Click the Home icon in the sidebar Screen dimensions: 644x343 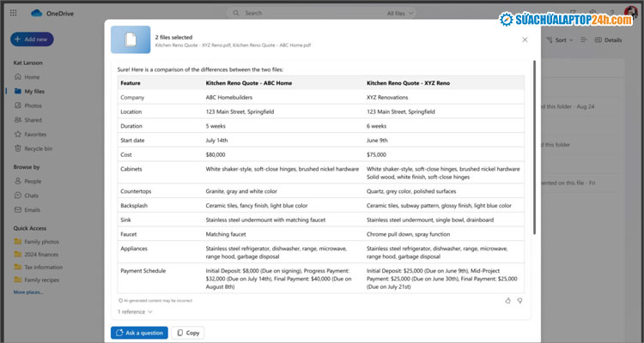[x=18, y=76]
